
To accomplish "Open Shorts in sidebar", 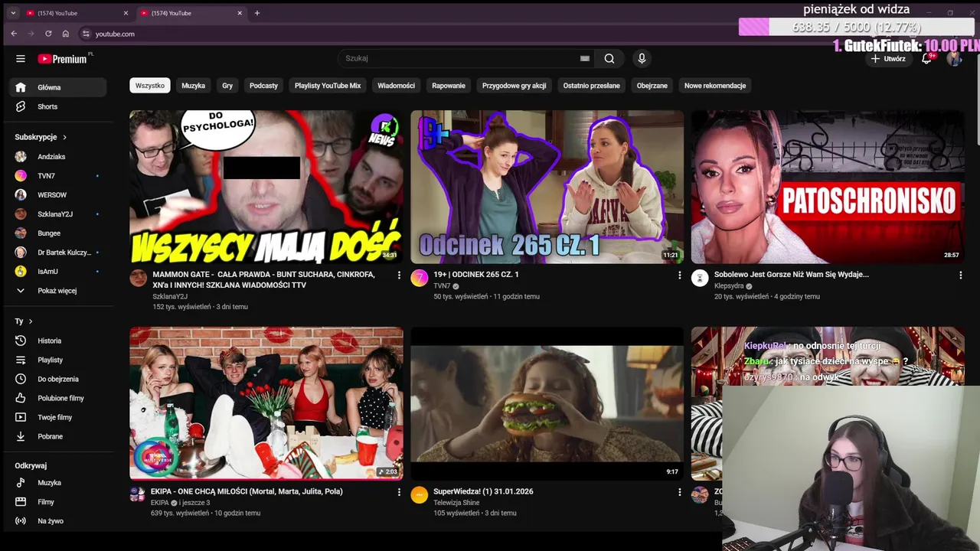I will point(58,106).
